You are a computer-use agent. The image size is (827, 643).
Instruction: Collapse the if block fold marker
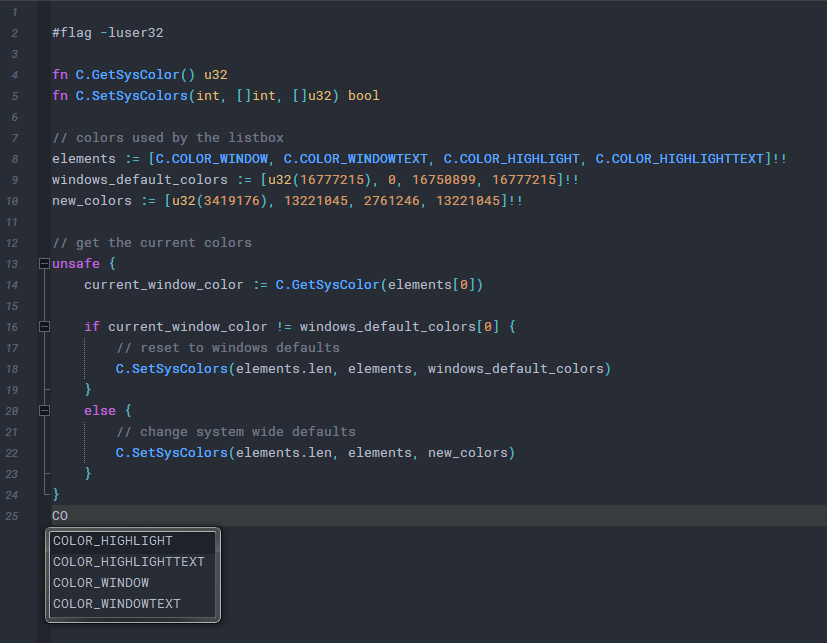[x=44, y=327]
